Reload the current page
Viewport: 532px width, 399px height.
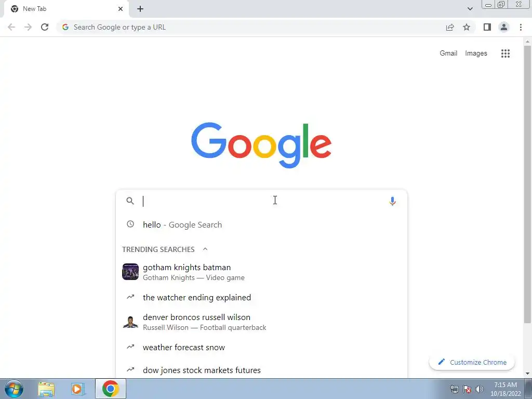click(x=45, y=27)
